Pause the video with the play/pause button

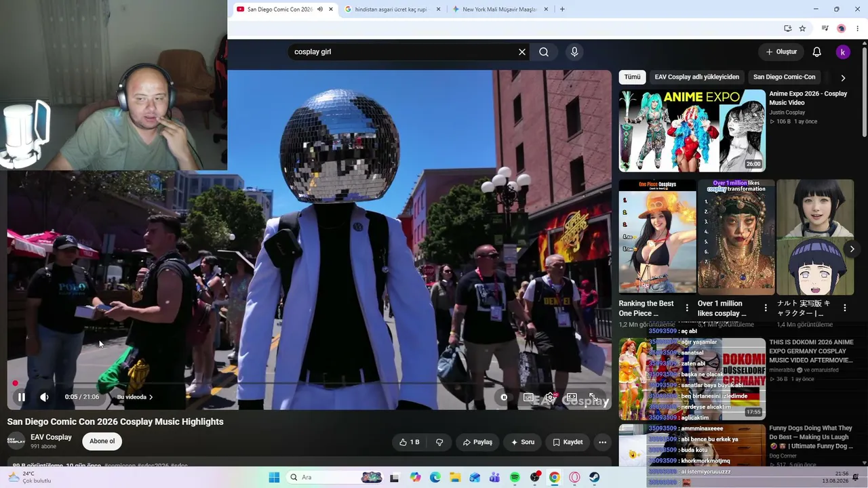[21, 397]
